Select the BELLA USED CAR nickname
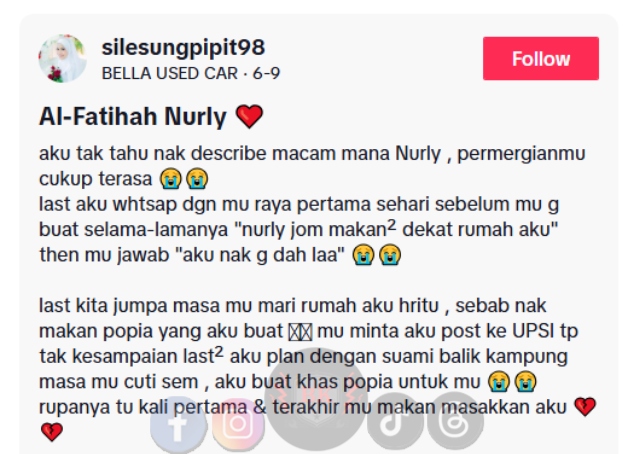Screen dimensions: 628x454 point(169,73)
